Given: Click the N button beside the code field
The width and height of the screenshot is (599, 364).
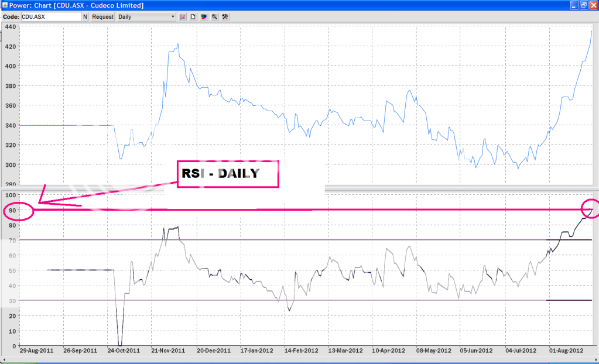Looking at the screenshot, I should (x=85, y=17).
